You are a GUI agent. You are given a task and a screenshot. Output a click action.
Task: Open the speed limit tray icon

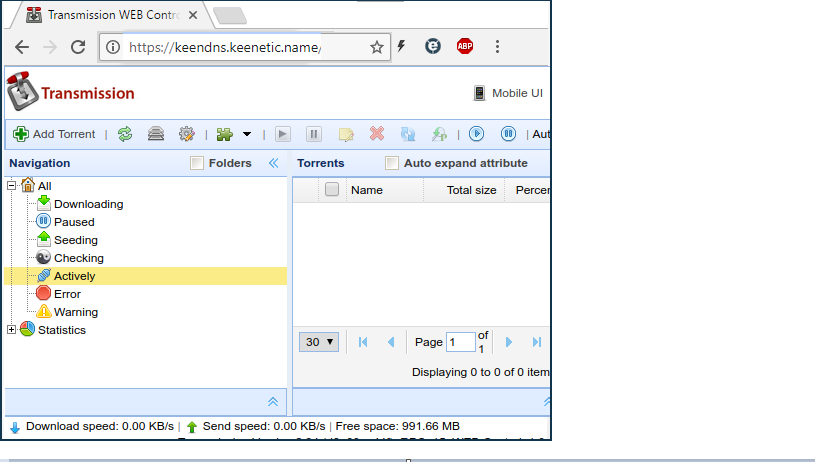(156, 134)
